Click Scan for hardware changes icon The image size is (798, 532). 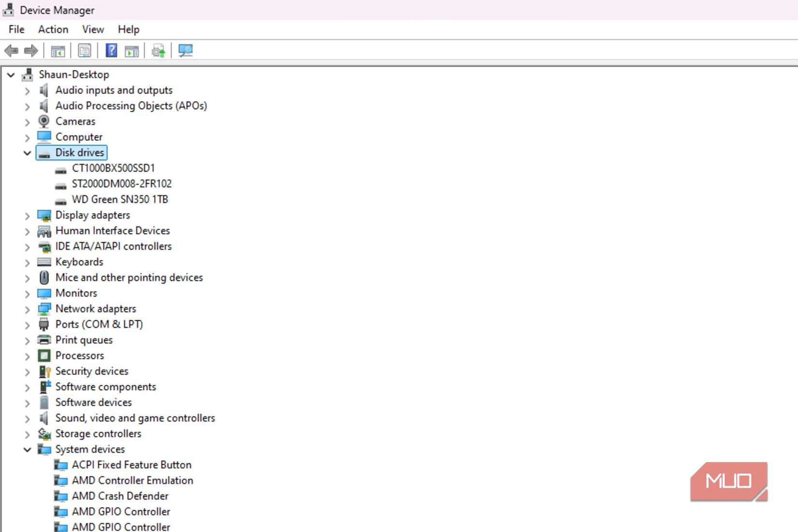[x=185, y=50]
